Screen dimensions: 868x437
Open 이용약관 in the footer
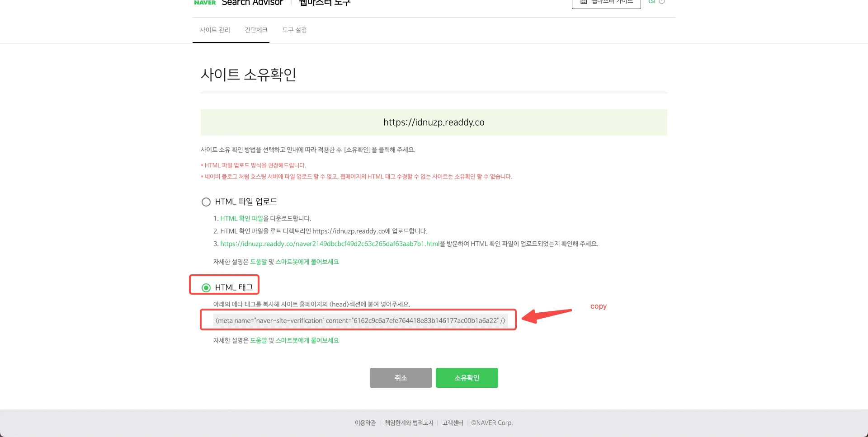point(365,423)
